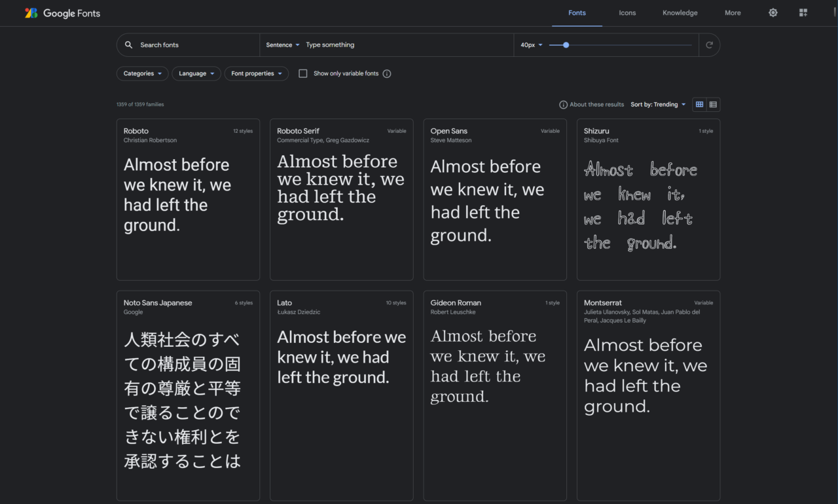Open the Lato font card

coord(342,396)
